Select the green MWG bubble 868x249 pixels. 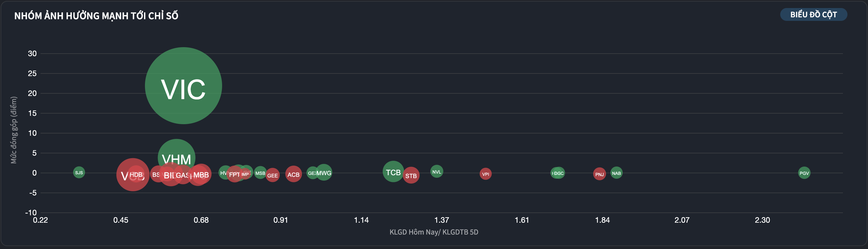point(324,173)
